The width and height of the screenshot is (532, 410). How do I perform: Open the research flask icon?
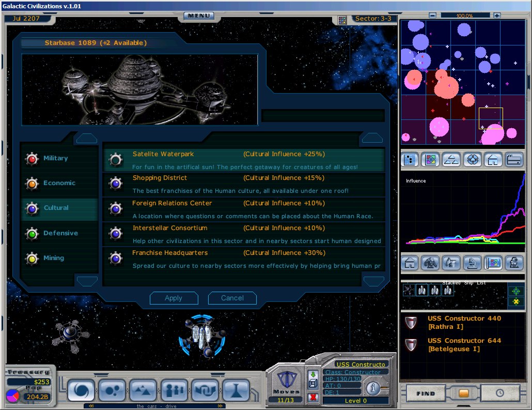tap(236, 390)
